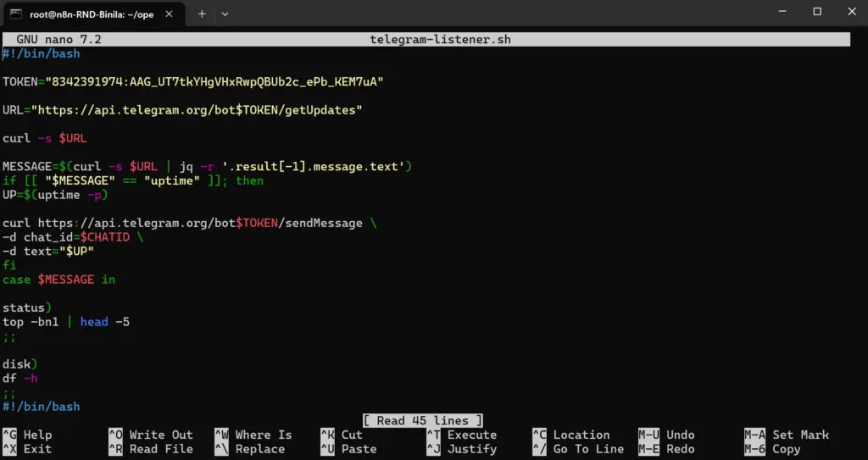
Task: Click the MESSAGE=$(curl ... jq line
Action: pyautogui.click(x=208, y=167)
